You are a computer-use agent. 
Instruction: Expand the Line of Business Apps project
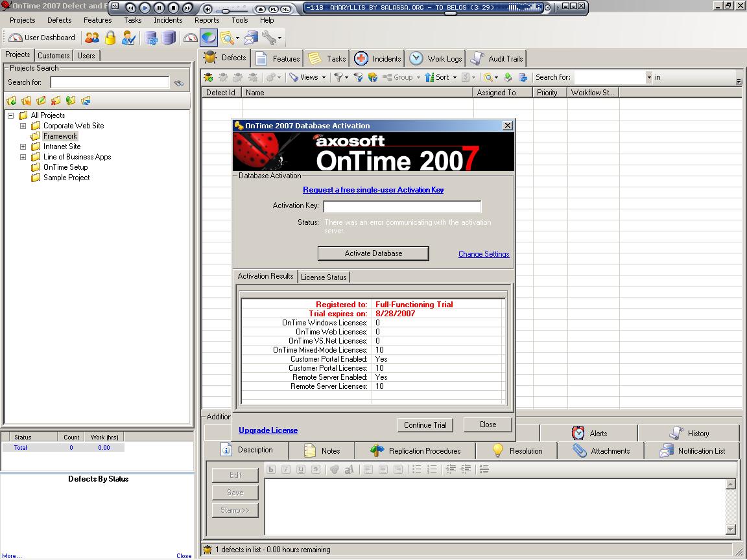click(23, 157)
